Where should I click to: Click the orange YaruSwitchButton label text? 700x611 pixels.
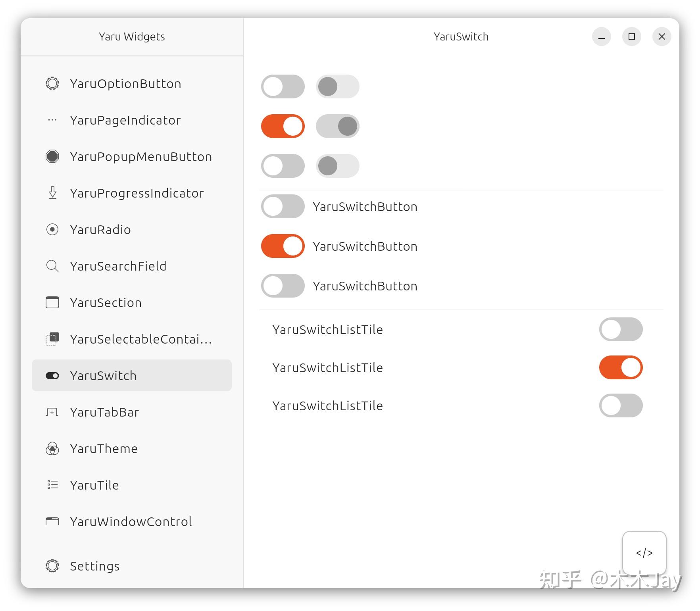click(x=365, y=246)
